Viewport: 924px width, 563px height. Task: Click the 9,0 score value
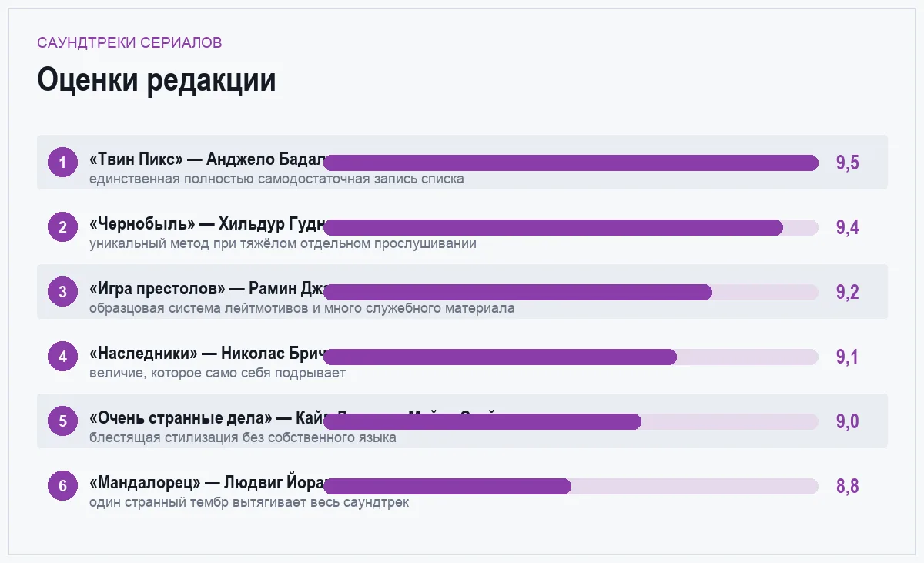coord(847,421)
